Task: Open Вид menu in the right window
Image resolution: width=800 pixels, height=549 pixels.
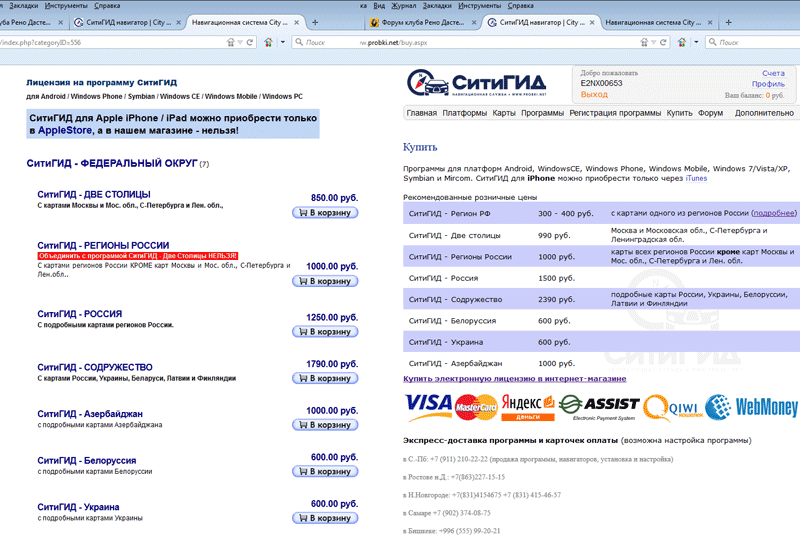Action: coord(379,6)
